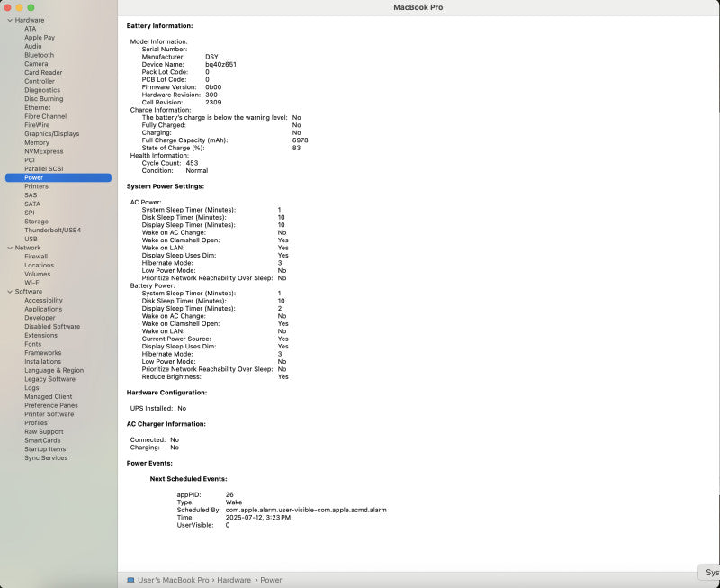Select SmartCards in the sidebar

point(42,440)
